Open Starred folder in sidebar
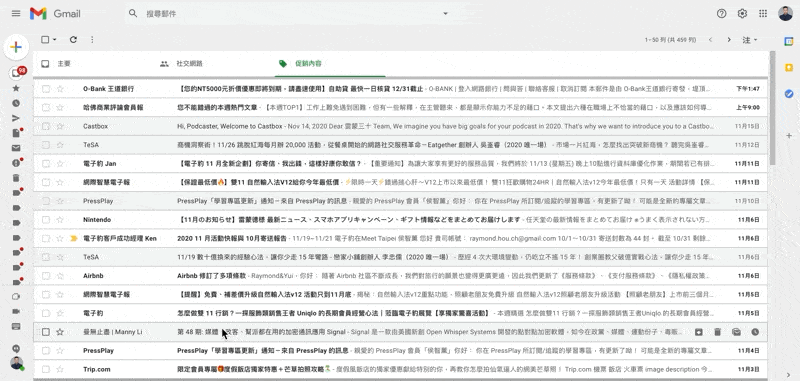This screenshot has width=800, height=381. point(16,88)
